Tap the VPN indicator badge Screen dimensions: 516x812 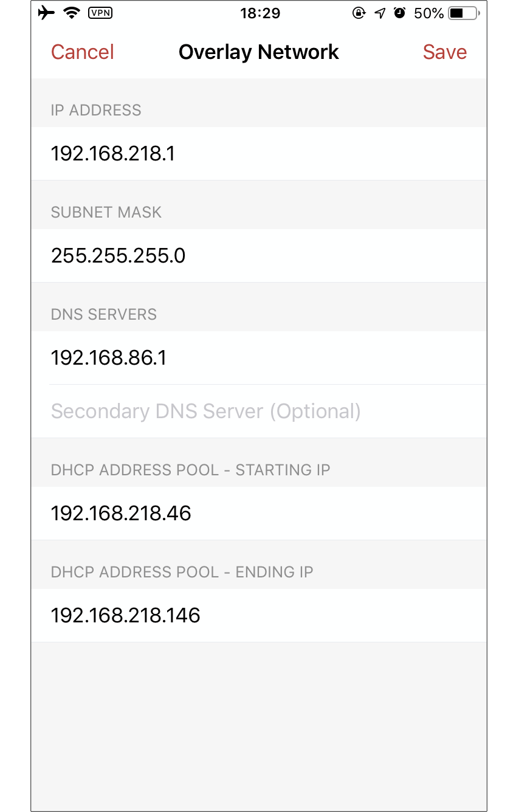pyautogui.click(x=100, y=13)
